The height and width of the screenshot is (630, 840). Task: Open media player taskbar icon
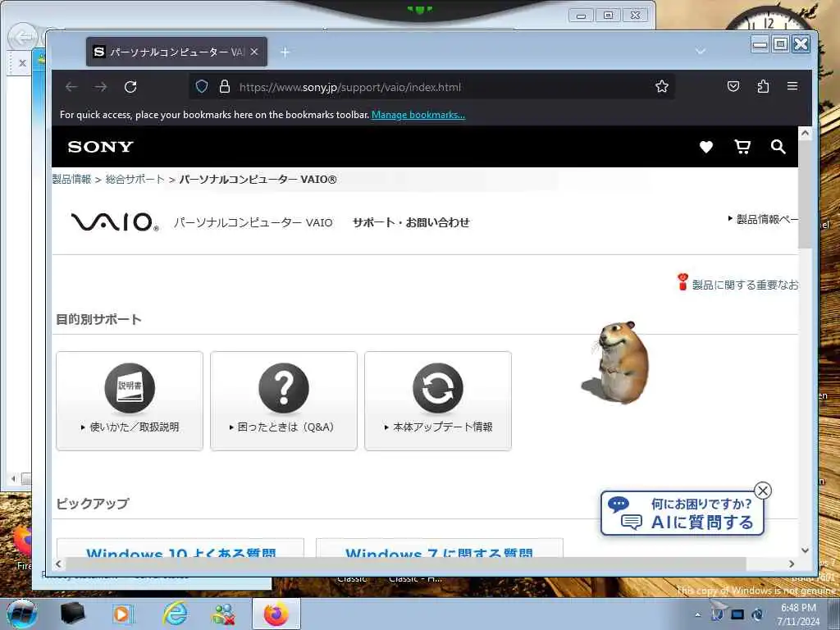123,614
